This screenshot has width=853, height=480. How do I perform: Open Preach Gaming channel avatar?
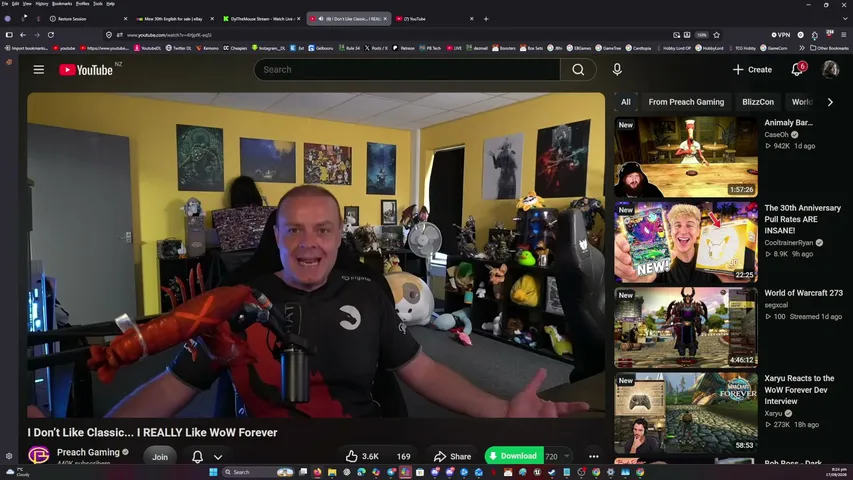[39, 455]
